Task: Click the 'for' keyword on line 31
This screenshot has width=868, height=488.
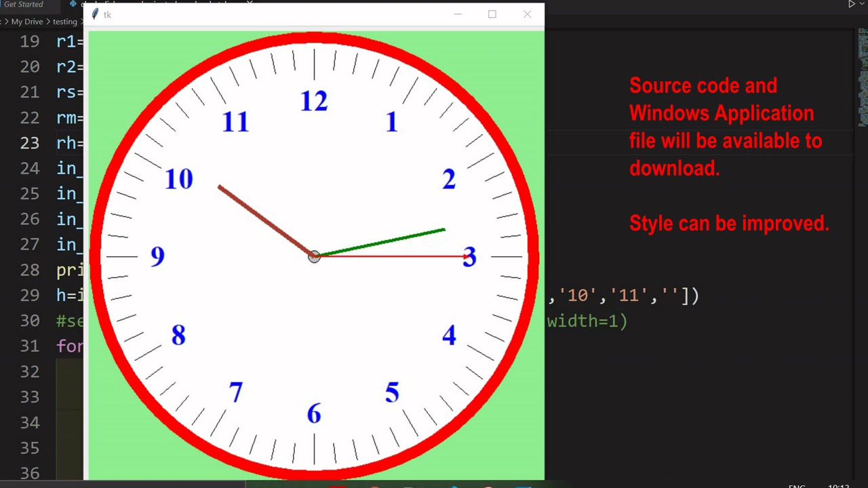Action: [x=70, y=346]
